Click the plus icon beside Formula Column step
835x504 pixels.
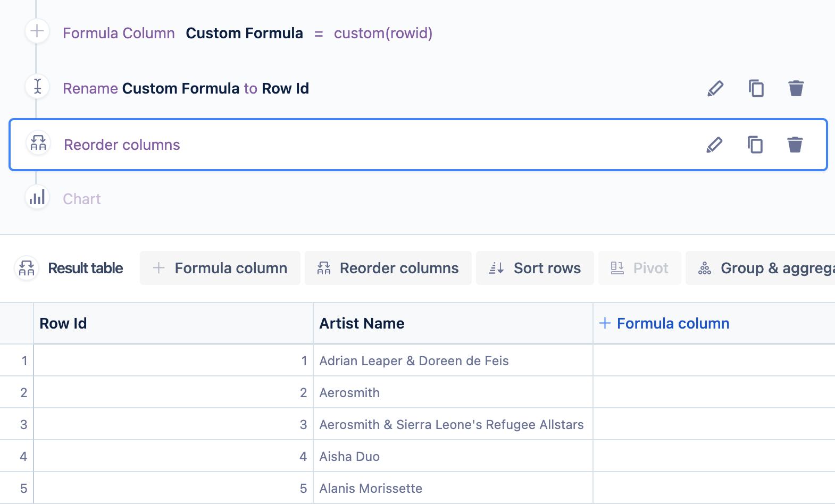click(37, 31)
